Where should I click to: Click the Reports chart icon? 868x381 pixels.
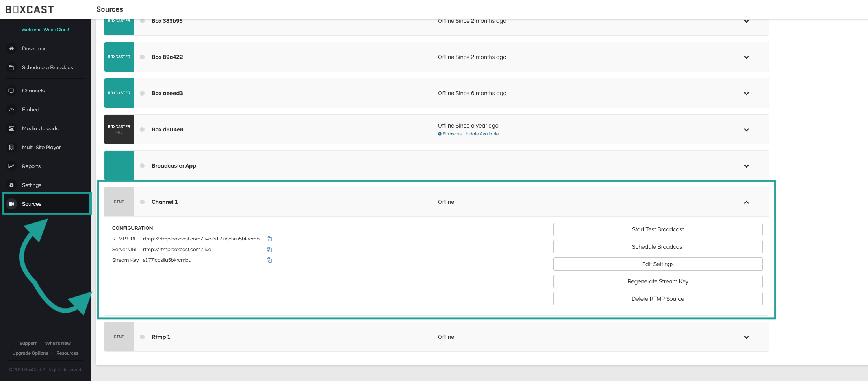(11, 166)
